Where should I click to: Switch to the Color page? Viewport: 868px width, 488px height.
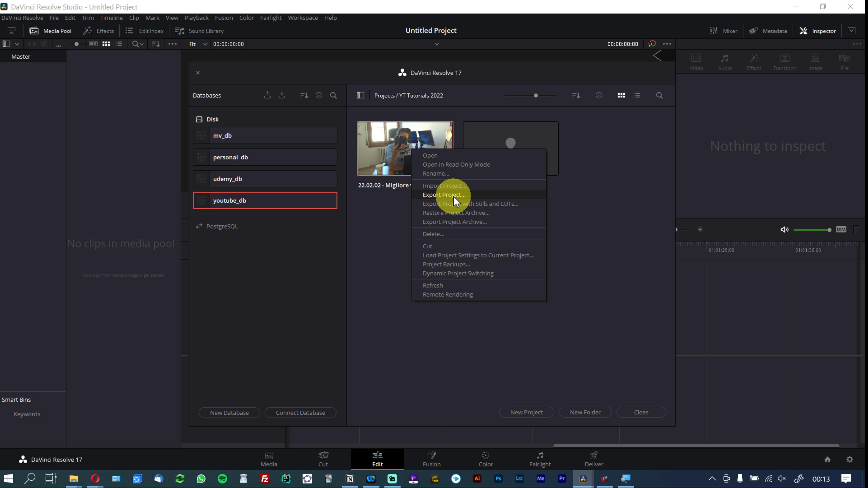(486, 459)
